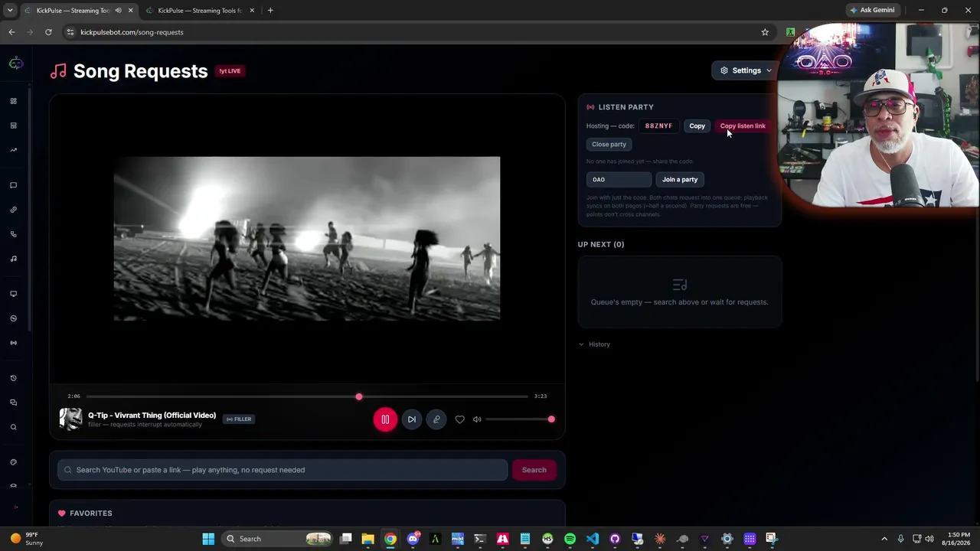Adjust the volume slider in the player
Viewport: 980px width, 551px height.
(518, 419)
